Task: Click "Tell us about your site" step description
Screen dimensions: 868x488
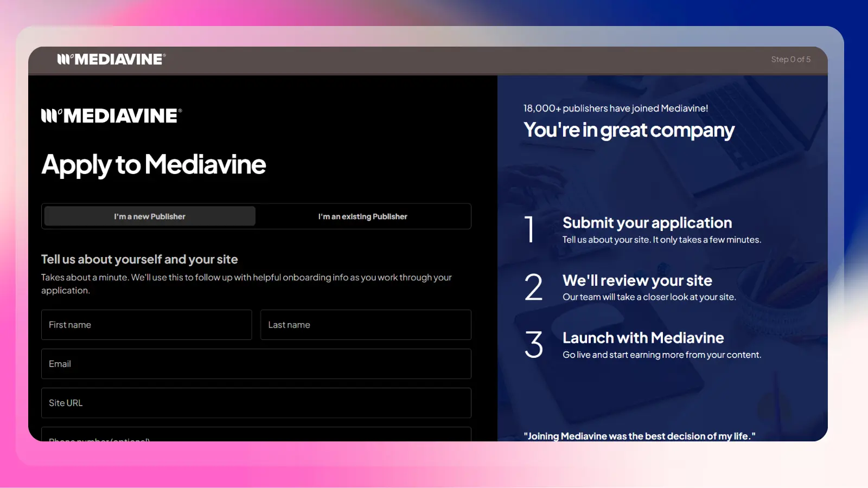Action: pyautogui.click(x=662, y=240)
